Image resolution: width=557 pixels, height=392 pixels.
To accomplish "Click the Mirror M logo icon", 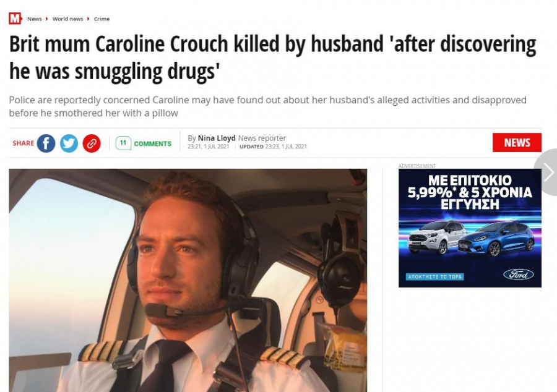I will [x=15, y=19].
